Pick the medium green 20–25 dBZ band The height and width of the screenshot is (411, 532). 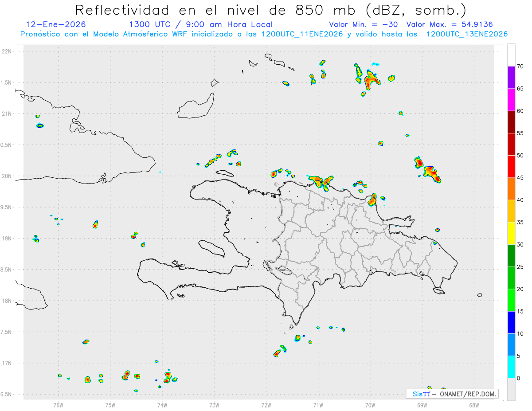click(x=511, y=278)
